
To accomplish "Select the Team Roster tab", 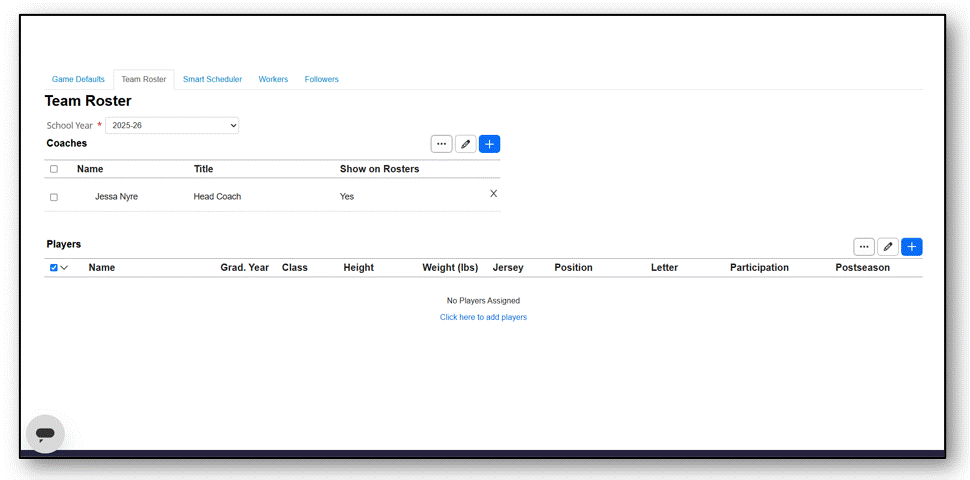I will [144, 79].
